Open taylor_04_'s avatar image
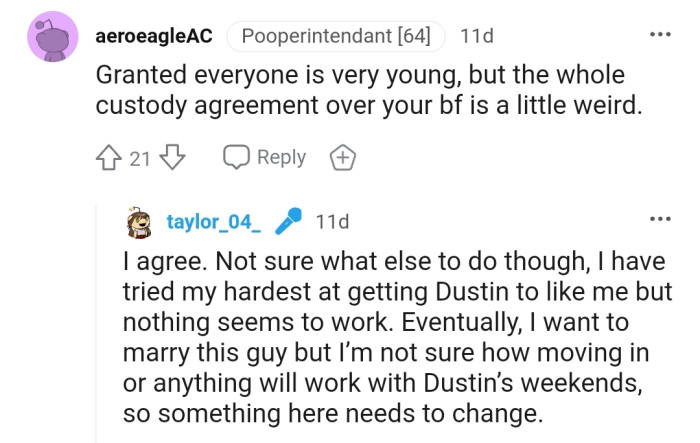 (140, 223)
